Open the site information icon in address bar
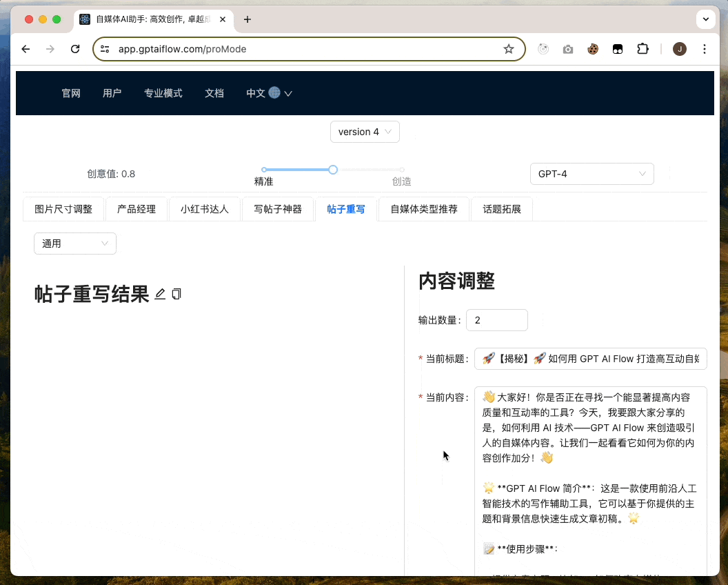Screen dimensions: 728x585 [x=105, y=49]
